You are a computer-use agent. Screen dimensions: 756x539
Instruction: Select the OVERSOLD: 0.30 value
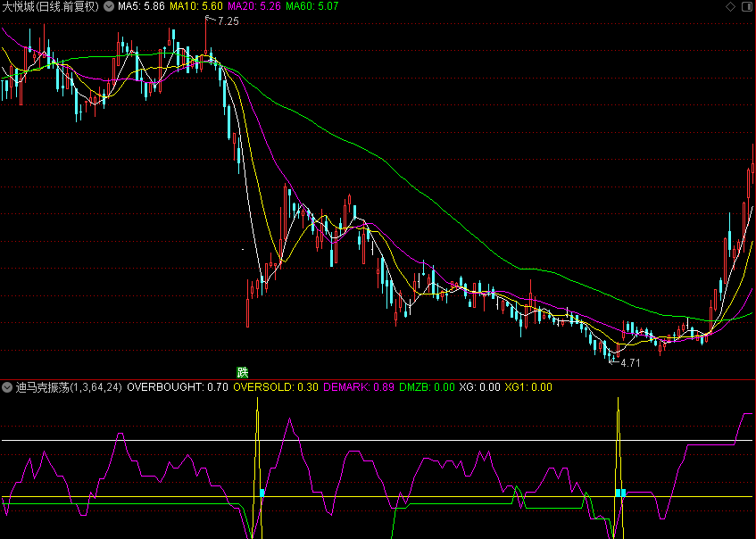(x=276, y=387)
